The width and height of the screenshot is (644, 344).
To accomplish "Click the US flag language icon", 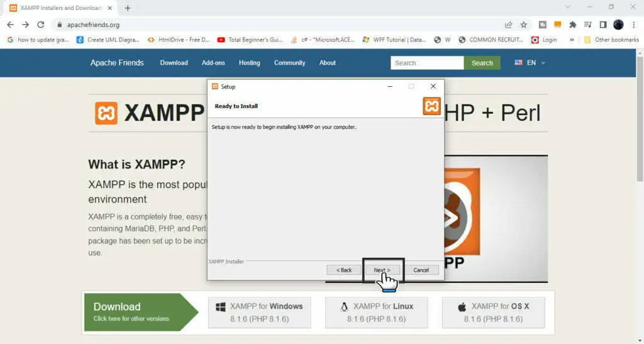I will click(x=518, y=62).
